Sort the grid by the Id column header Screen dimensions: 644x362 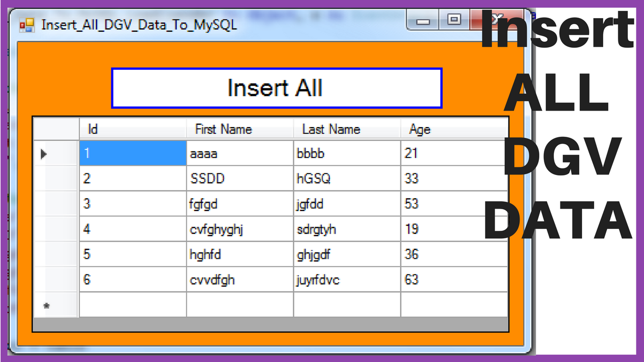(x=132, y=129)
